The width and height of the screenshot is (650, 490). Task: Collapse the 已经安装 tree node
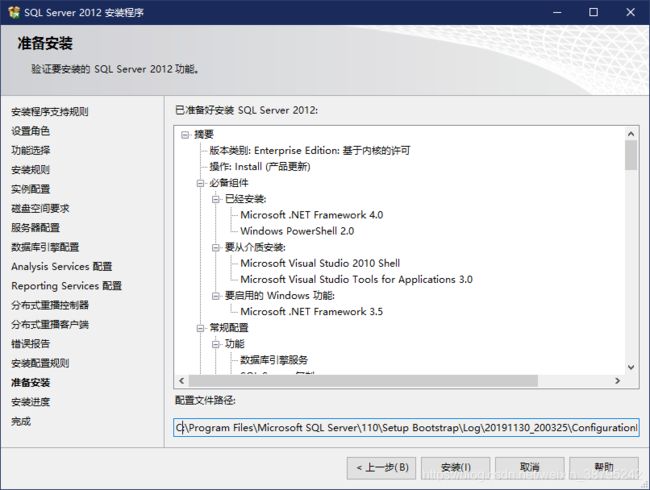pos(216,199)
